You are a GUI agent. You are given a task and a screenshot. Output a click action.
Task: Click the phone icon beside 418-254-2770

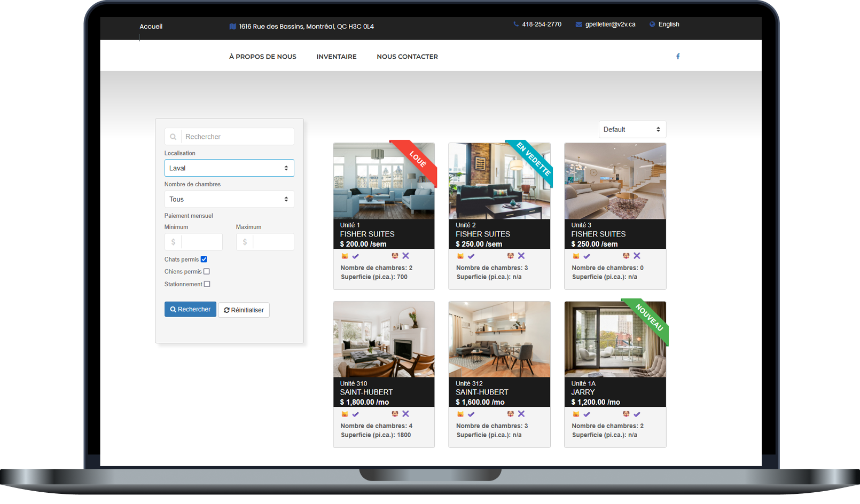516,25
